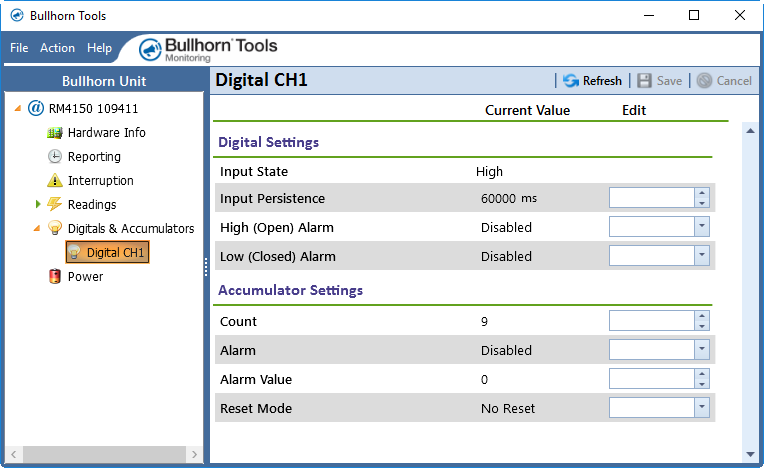
Task: Open the High (Open) Alarm dropdown
Action: pyautogui.click(x=702, y=226)
